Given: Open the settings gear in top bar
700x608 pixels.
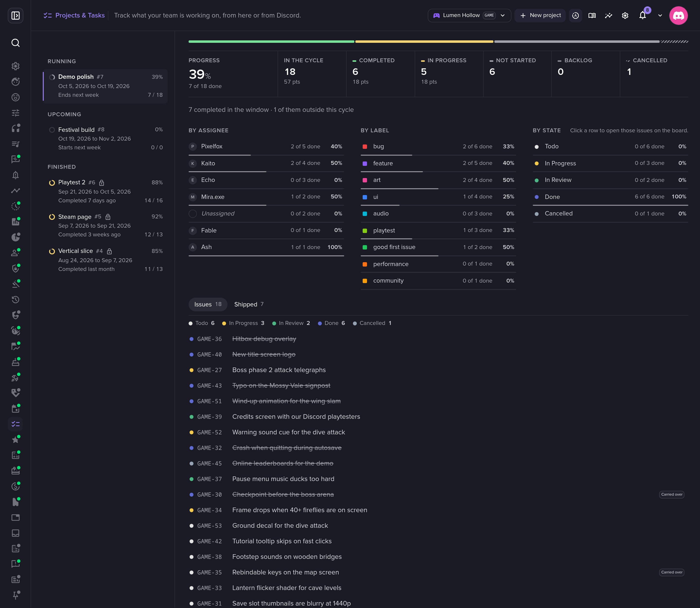Looking at the screenshot, I should (x=625, y=16).
